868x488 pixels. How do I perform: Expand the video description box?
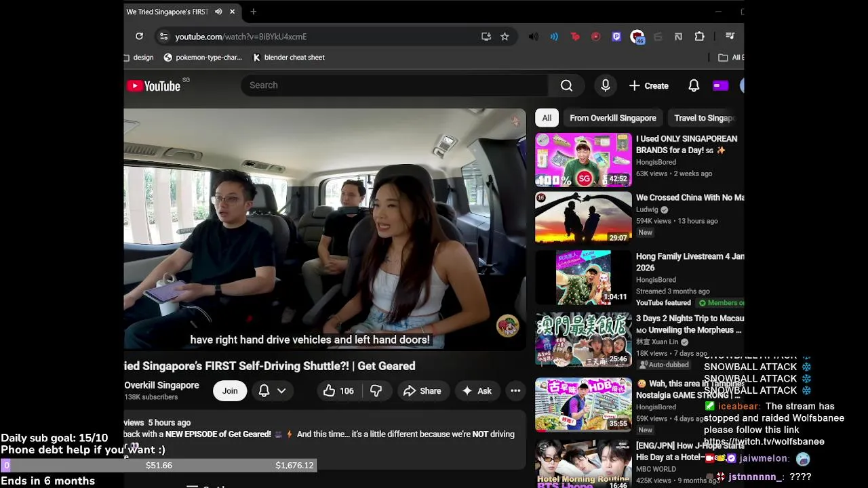click(x=325, y=439)
